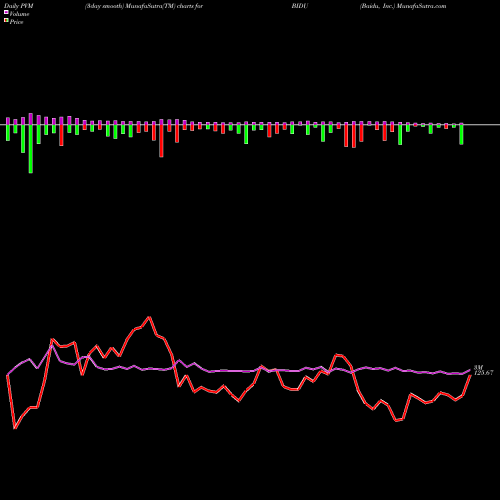Click the Price legend color swatch
The width and height of the screenshot is (500, 500).
coord(6,21)
